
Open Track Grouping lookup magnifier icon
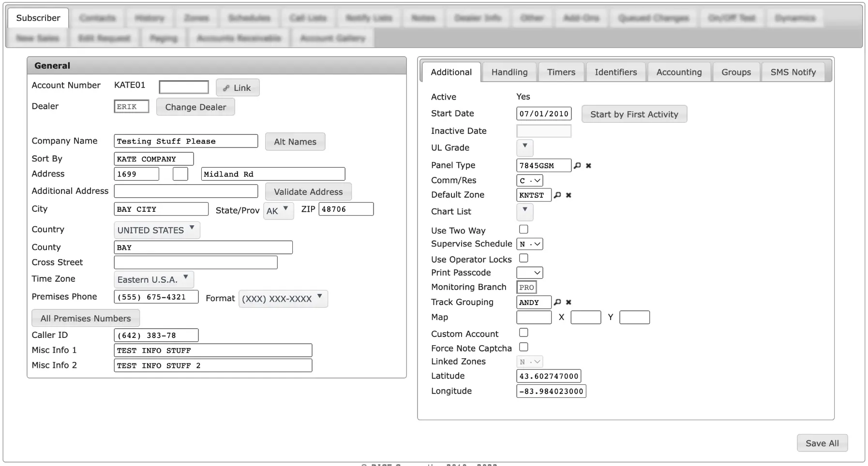point(557,302)
